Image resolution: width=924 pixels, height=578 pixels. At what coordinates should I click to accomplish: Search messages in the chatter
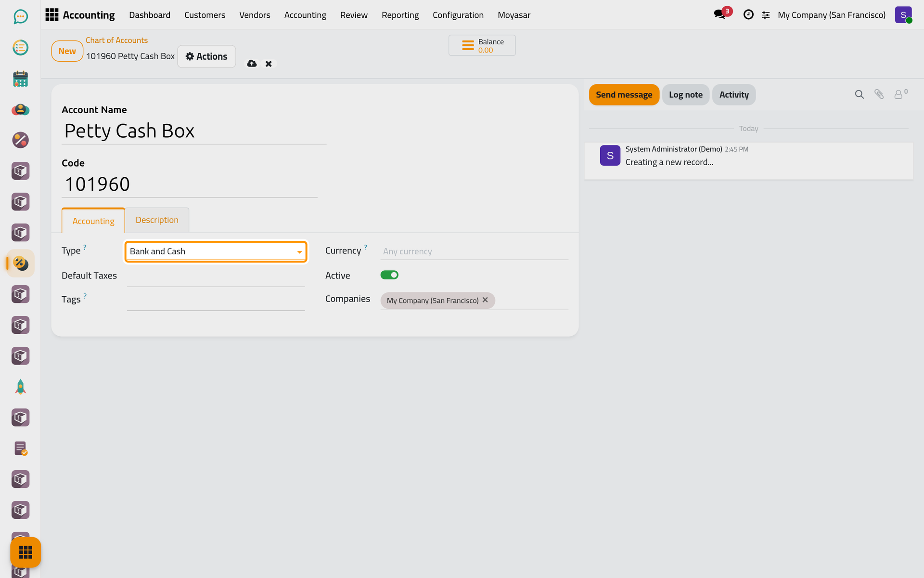(859, 94)
